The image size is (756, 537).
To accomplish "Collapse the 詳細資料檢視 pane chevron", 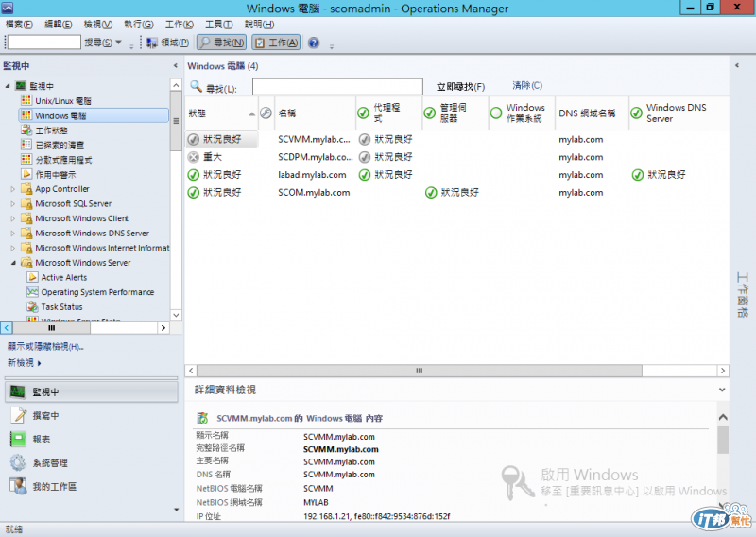I will [722, 390].
